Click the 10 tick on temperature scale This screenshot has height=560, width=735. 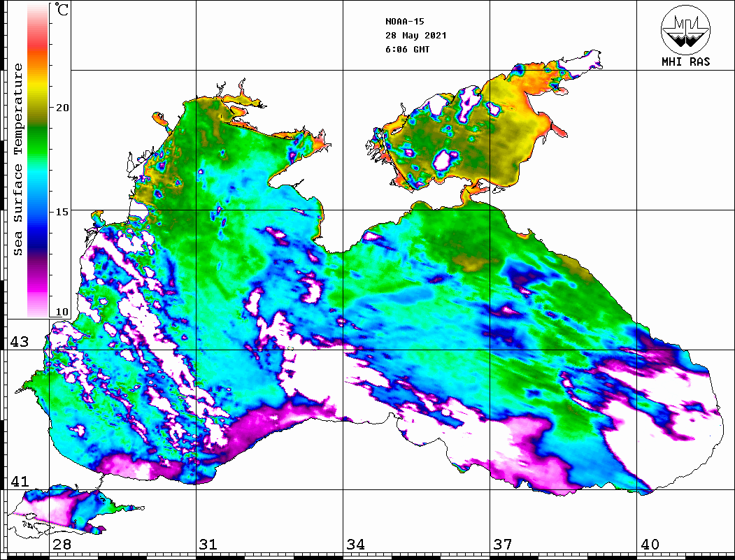click(x=62, y=312)
